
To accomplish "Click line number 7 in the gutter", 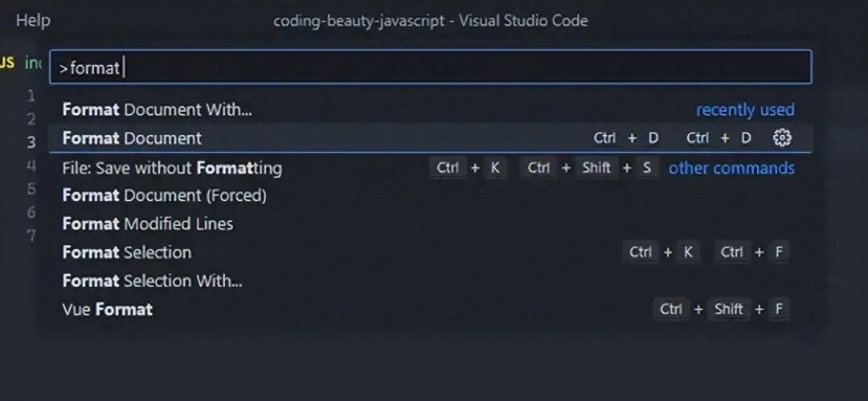I will point(31,235).
